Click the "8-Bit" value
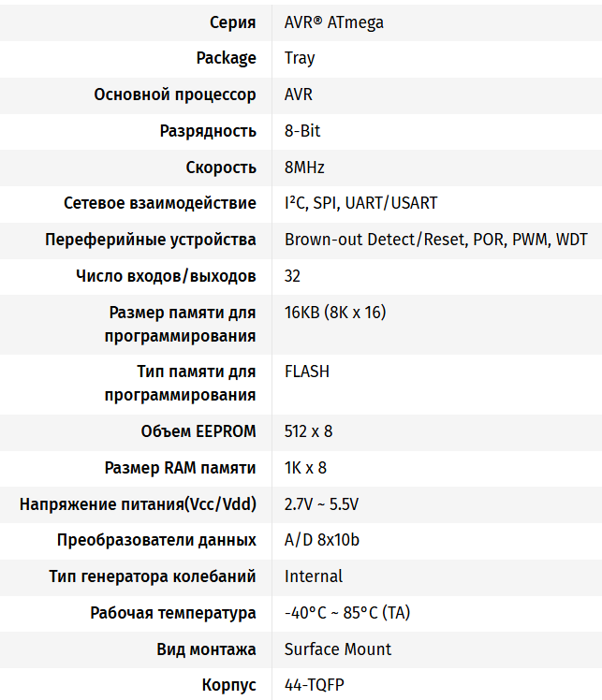The image size is (602, 700). tap(302, 131)
